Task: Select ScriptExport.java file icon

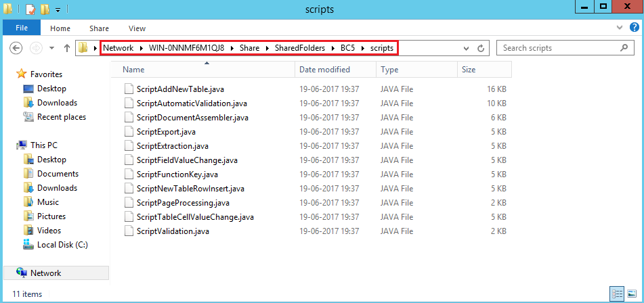Action: (x=129, y=132)
